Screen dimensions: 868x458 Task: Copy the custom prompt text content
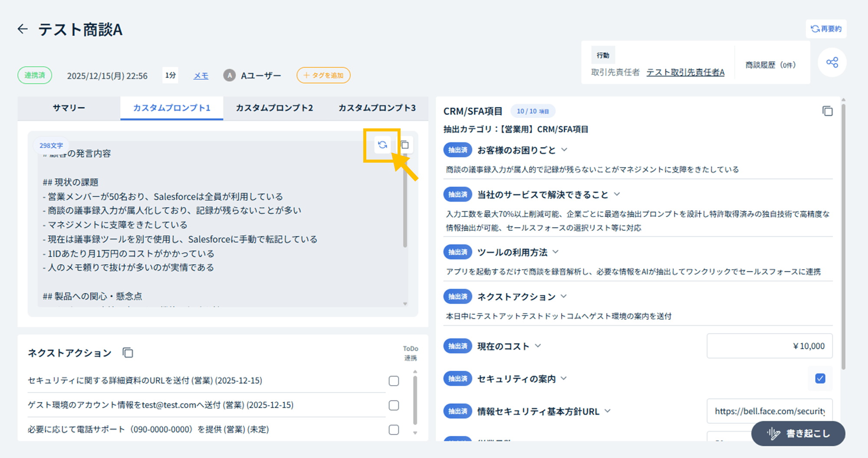405,145
